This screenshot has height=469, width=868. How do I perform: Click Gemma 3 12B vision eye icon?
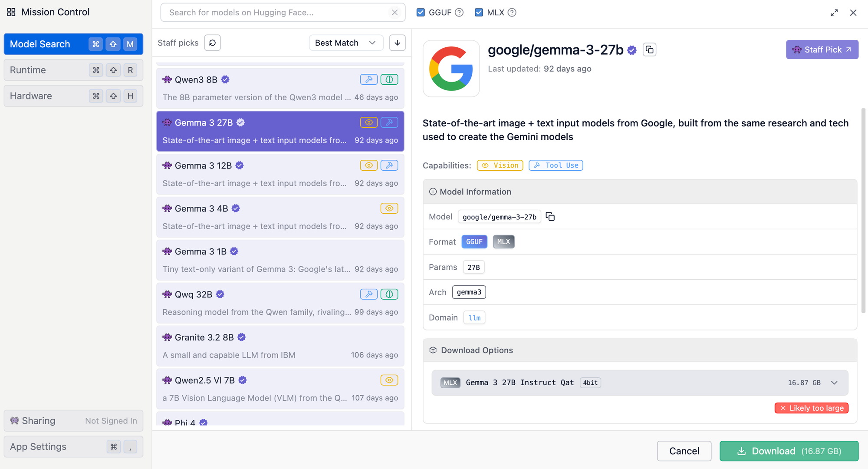pos(369,165)
